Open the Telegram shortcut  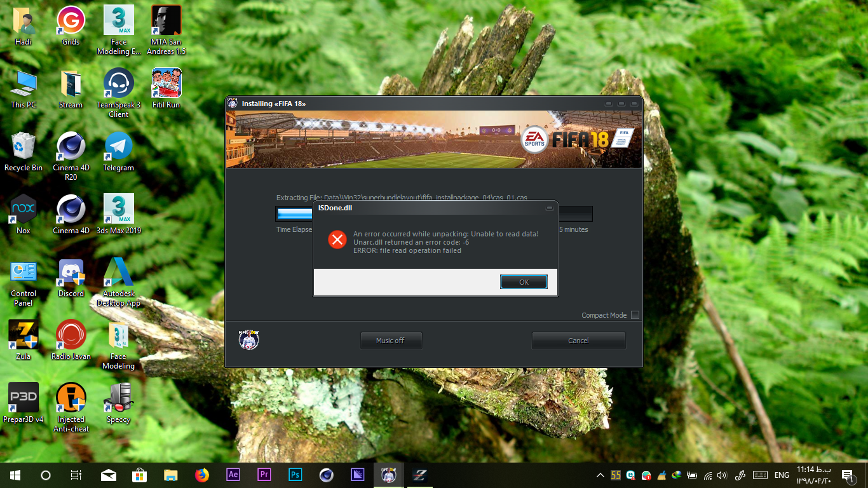pyautogui.click(x=119, y=152)
